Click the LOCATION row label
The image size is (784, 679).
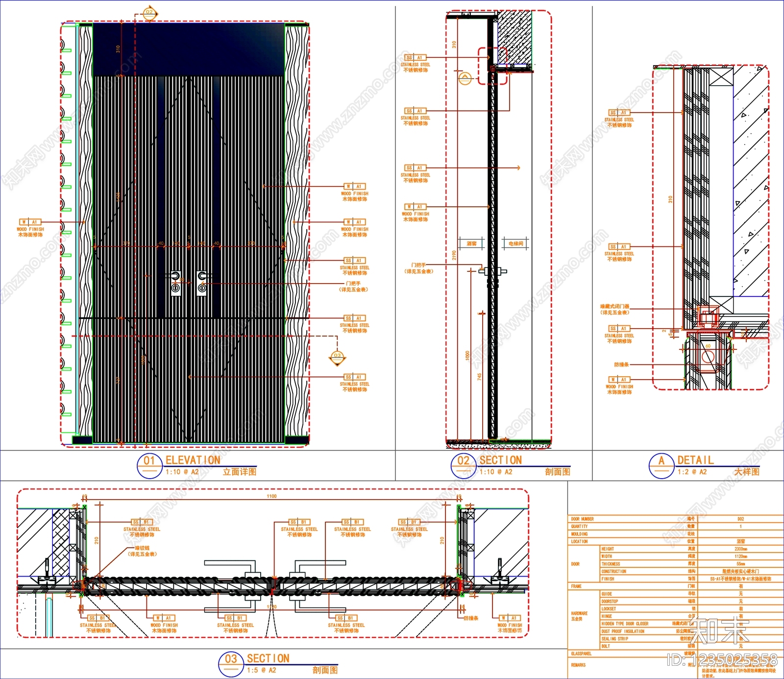click(579, 542)
